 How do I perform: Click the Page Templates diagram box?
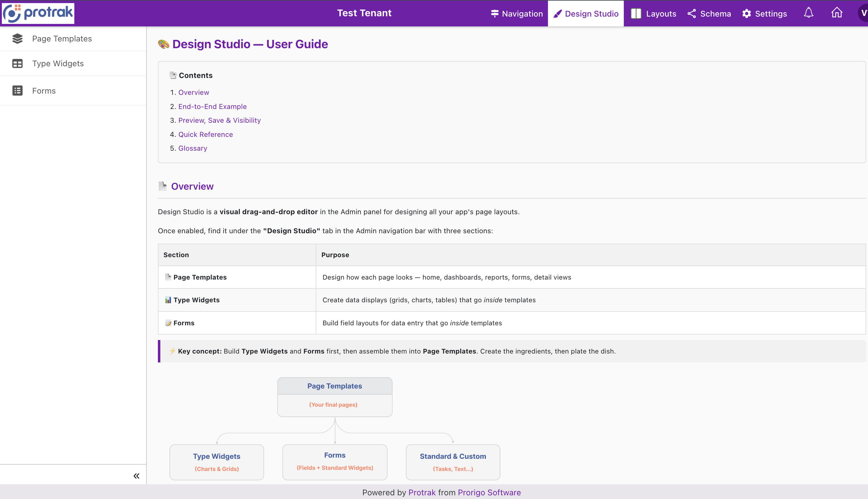pos(335,397)
